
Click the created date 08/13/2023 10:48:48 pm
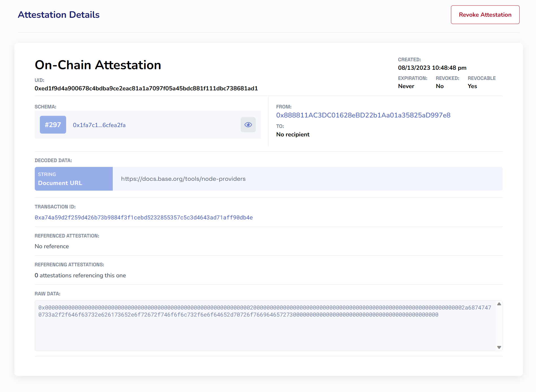[432, 68]
